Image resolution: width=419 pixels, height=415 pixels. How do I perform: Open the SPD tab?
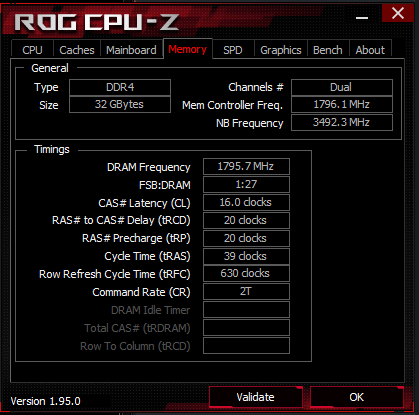(x=233, y=50)
